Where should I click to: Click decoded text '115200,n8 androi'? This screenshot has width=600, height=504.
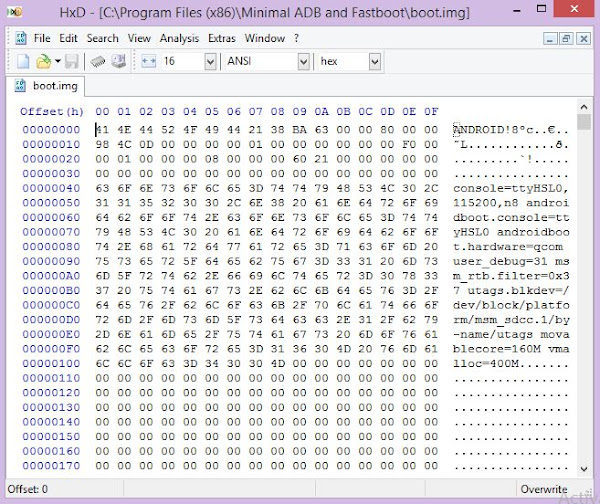point(511,203)
